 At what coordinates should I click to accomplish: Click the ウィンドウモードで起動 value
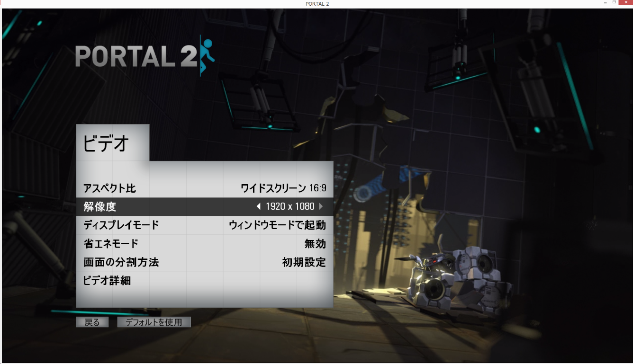[x=278, y=225]
